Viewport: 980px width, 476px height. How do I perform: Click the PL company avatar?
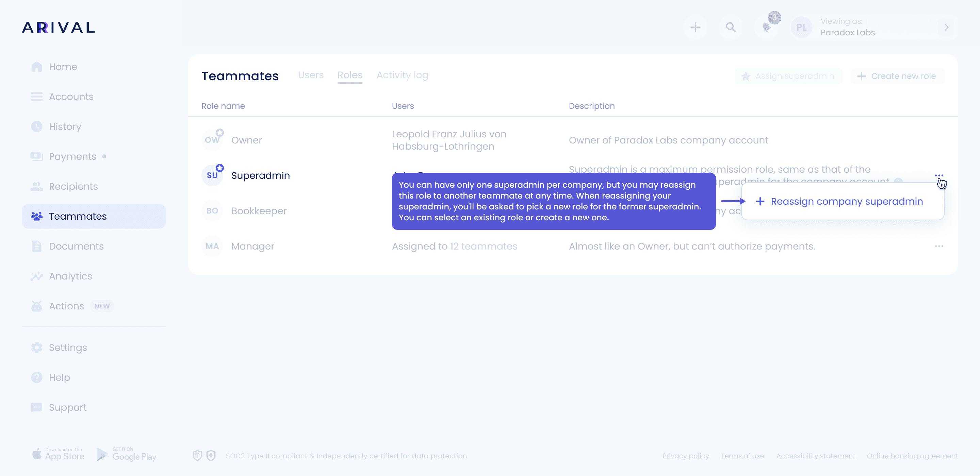tap(802, 28)
